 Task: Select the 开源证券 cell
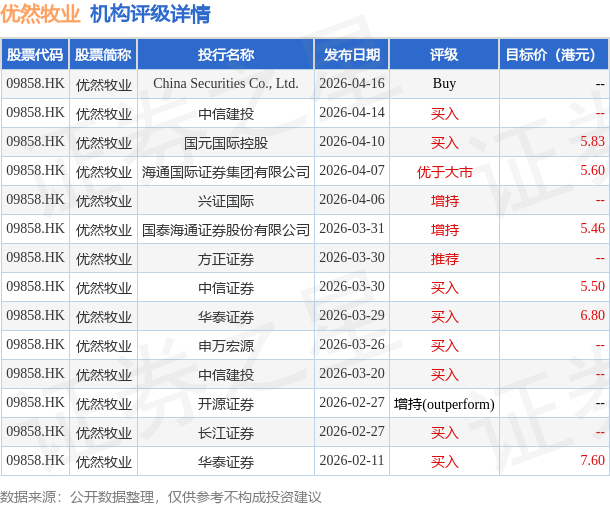(x=226, y=404)
